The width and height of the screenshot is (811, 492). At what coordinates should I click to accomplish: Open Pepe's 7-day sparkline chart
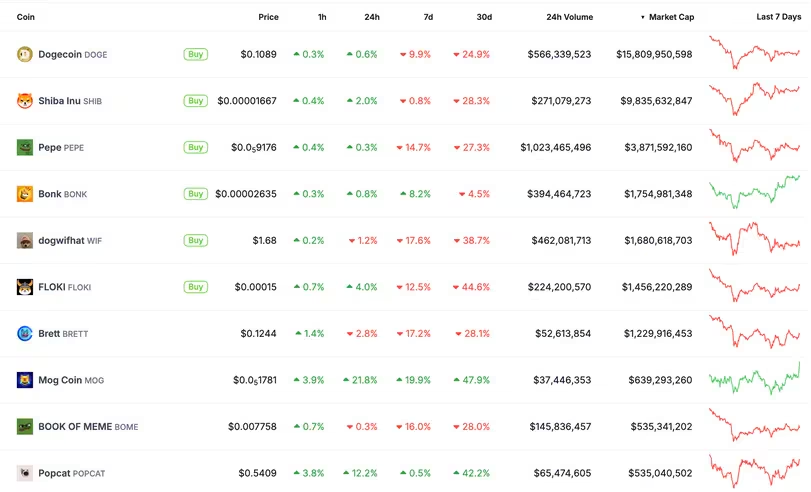(754, 146)
